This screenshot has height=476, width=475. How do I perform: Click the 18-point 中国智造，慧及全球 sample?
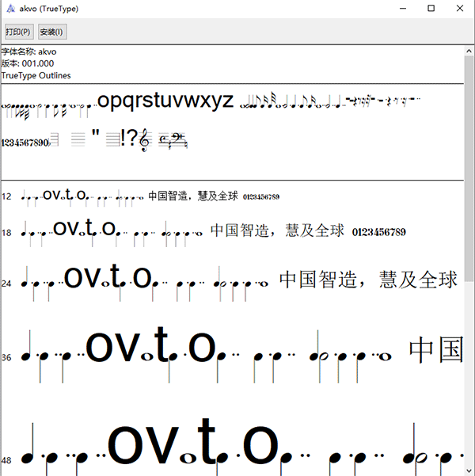(x=277, y=230)
